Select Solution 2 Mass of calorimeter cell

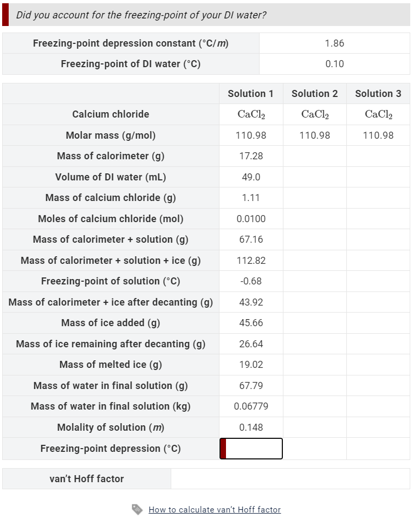[315, 156]
